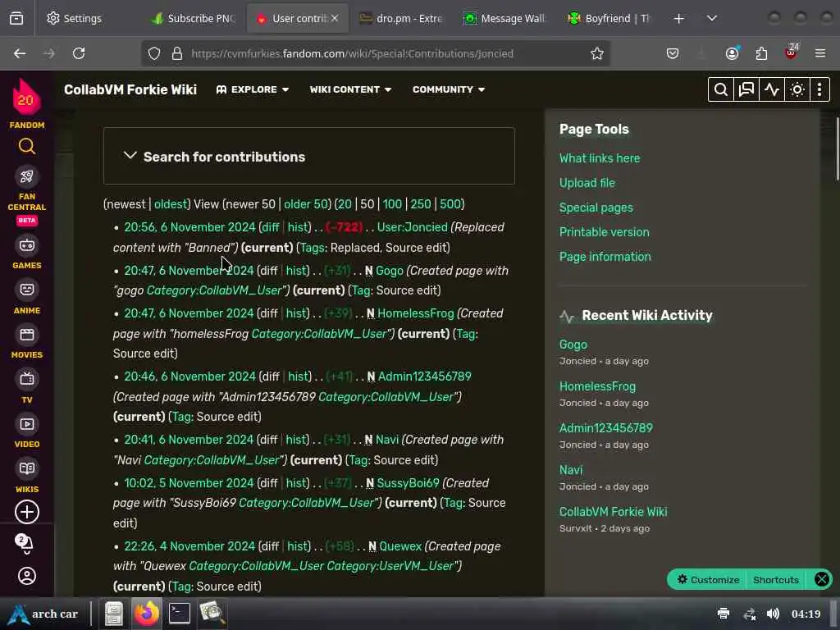840x630 pixels.
Task: Open the Firefox hamburger menu
Action: (820, 53)
